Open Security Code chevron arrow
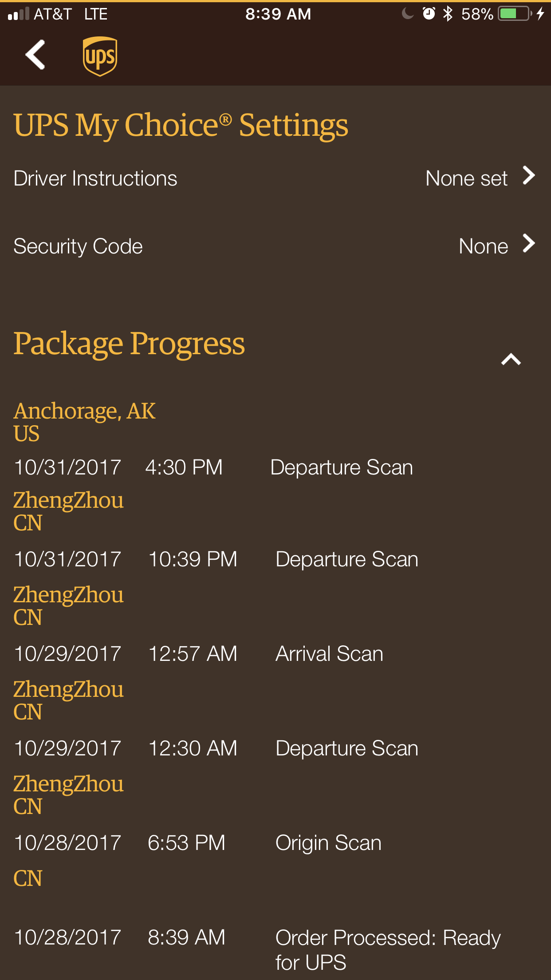Image resolution: width=551 pixels, height=980 pixels. (x=529, y=244)
